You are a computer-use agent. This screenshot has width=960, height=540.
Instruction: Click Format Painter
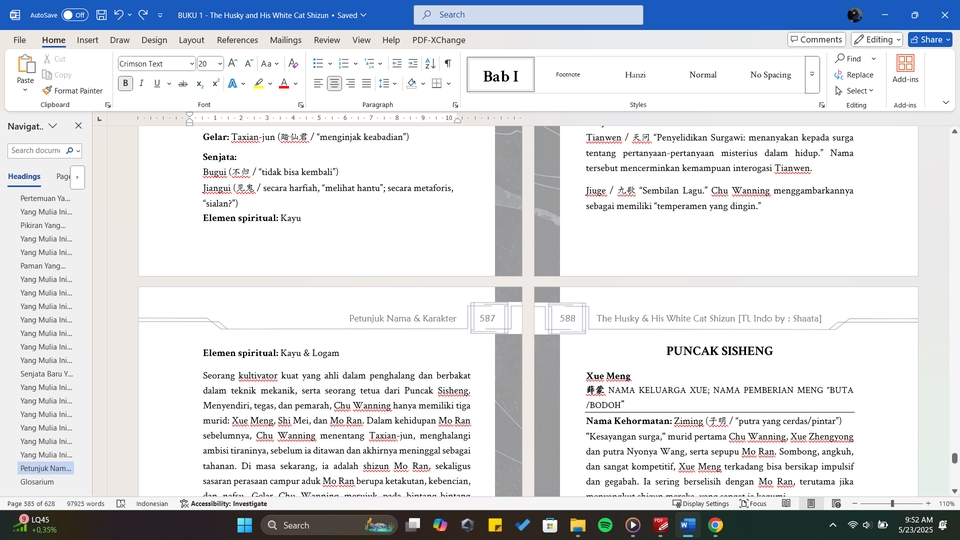click(x=72, y=91)
